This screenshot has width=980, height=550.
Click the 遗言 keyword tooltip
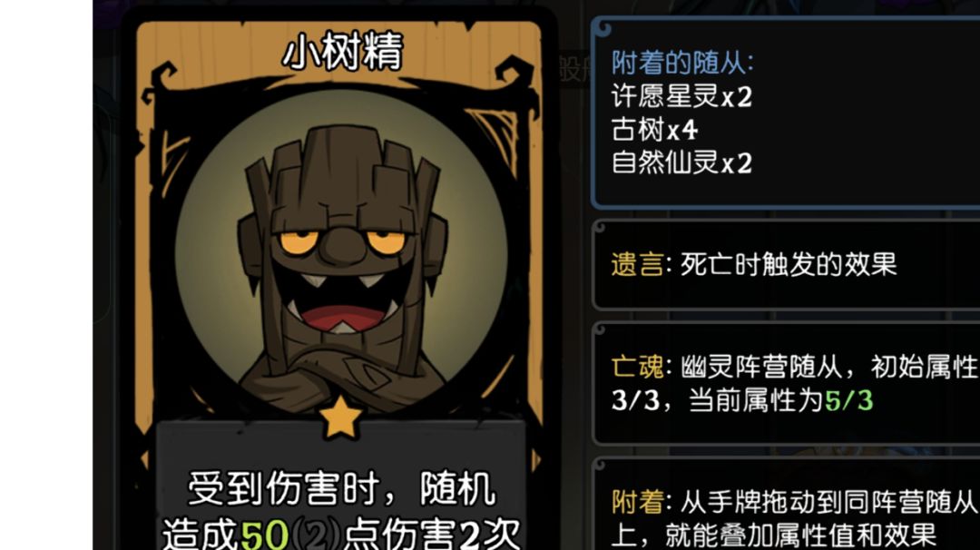pos(786,265)
